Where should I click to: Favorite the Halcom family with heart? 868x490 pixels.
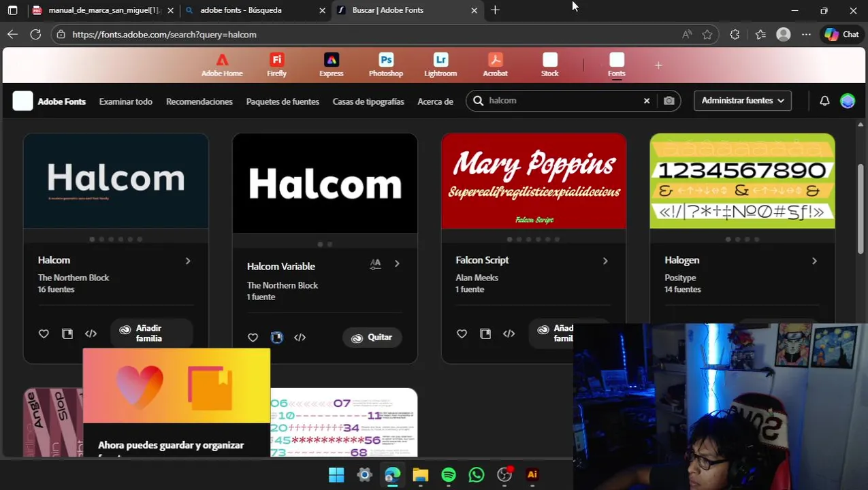pyautogui.click(x=44, y=333)
